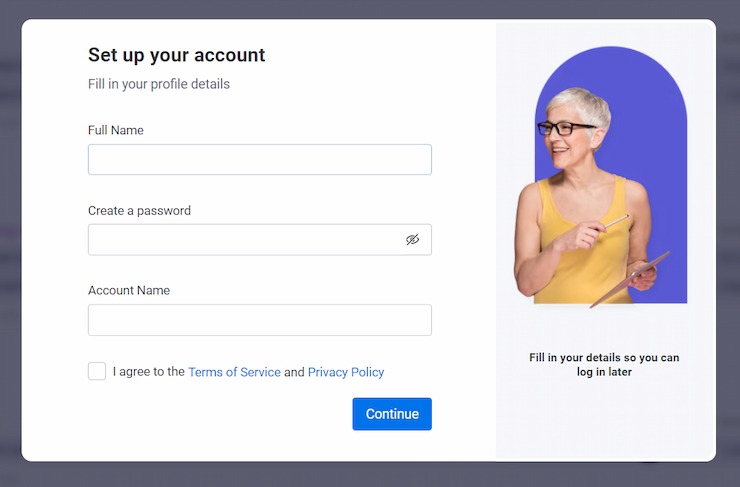Check the Terms agreement checkbox

97,371
